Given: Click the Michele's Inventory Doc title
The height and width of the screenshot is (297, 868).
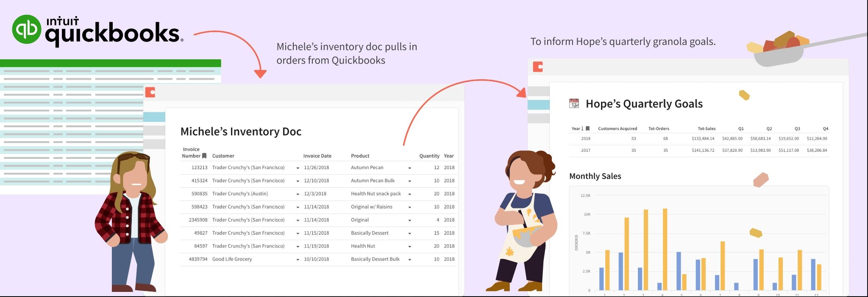Looking at the screenshot, I should point(241,132).
